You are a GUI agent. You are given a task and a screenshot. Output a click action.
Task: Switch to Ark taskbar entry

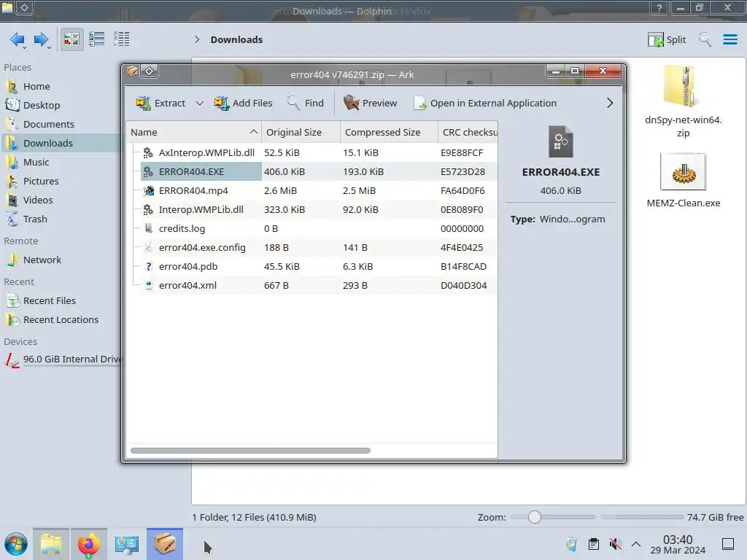[165, 544]
